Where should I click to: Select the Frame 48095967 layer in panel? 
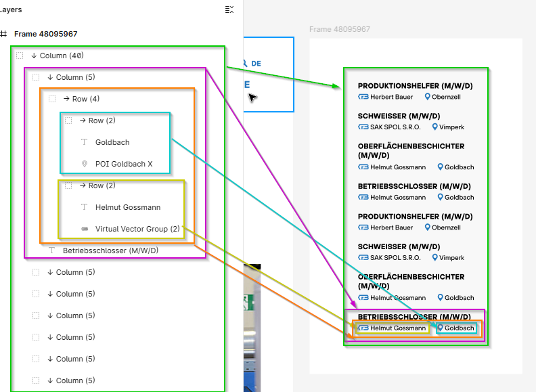(46, 34)
